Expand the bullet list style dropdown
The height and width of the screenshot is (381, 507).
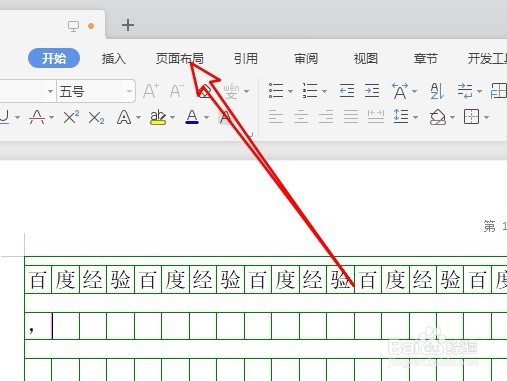[x=290, y=91]
